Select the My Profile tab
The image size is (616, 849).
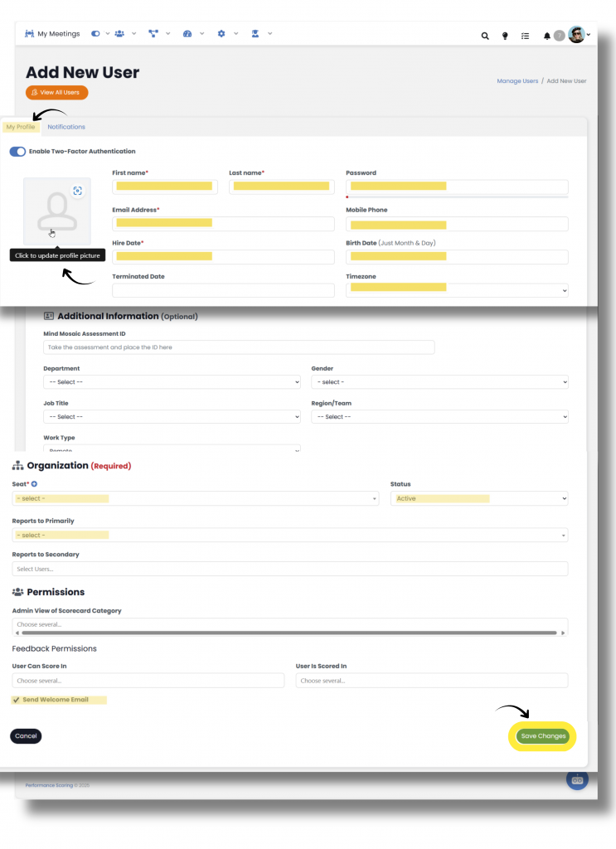20,127
